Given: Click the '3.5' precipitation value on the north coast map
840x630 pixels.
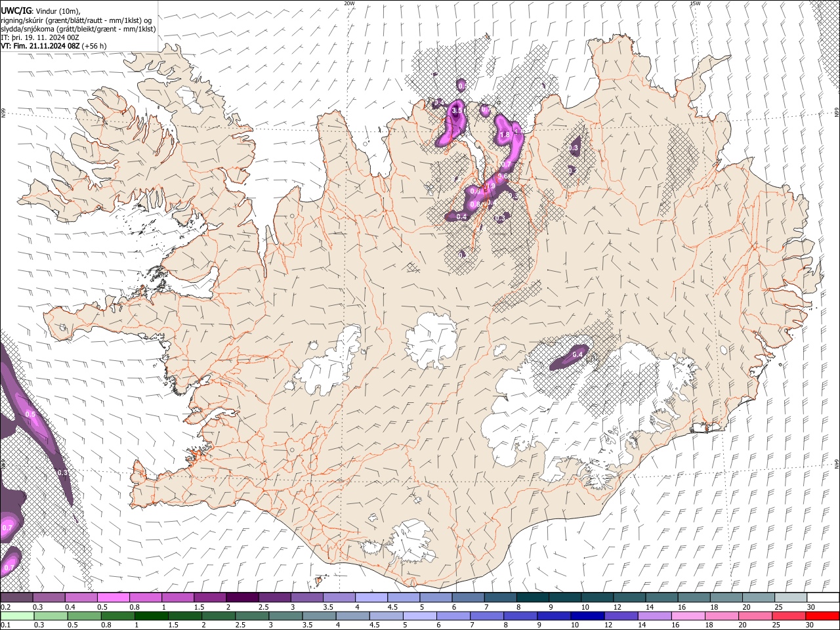Looking at the screenshot, I should tap(456, 111).
